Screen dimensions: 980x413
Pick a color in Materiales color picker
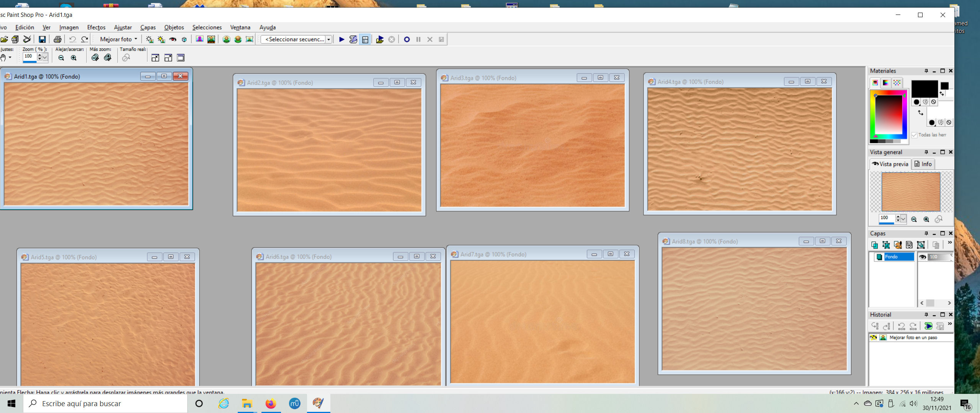[888, 115]
